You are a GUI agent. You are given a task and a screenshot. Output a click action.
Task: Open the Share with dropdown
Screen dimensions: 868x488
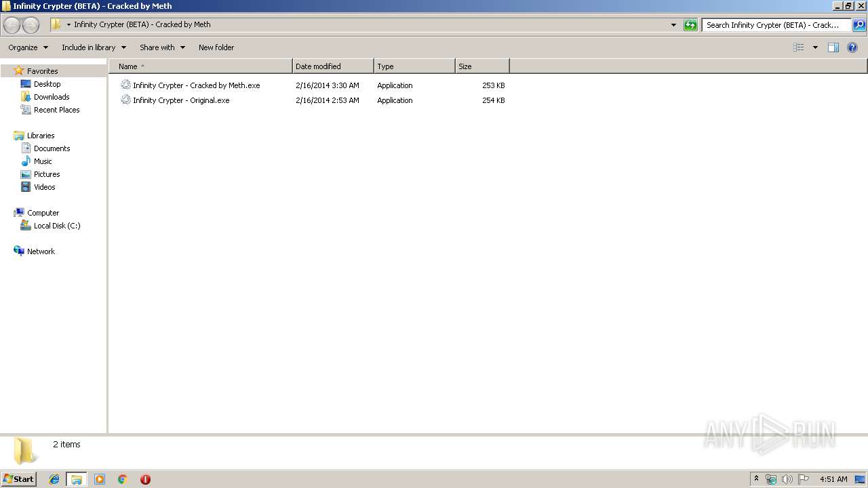[162, 47]
